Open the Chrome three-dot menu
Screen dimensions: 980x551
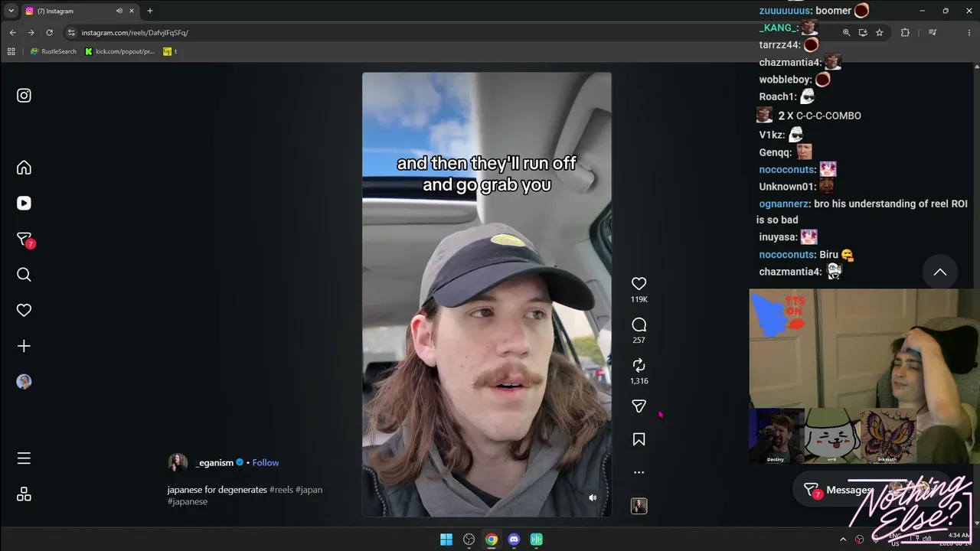click(x=968, y=33)
